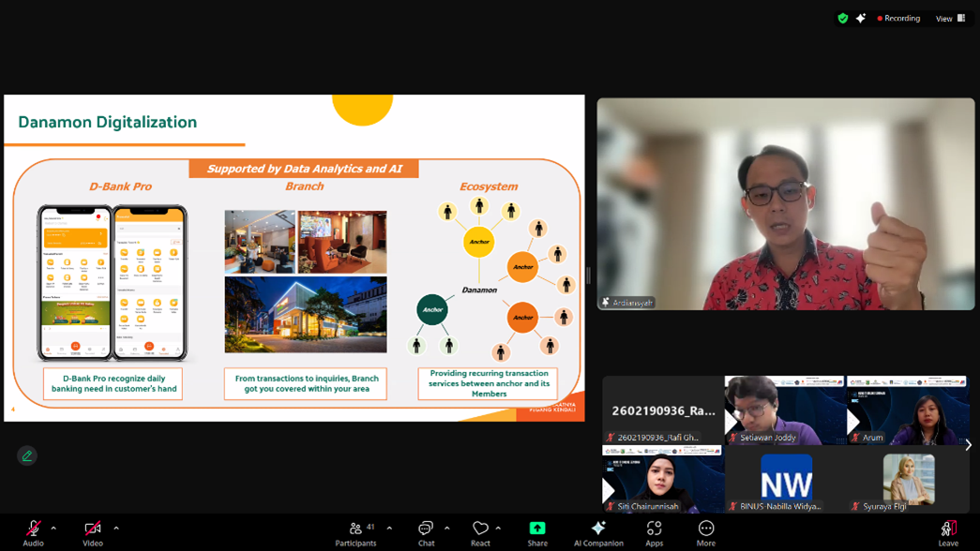
Task: Click 'Providing recurring transaction services' caption
Action: click(x=489, y=383)
